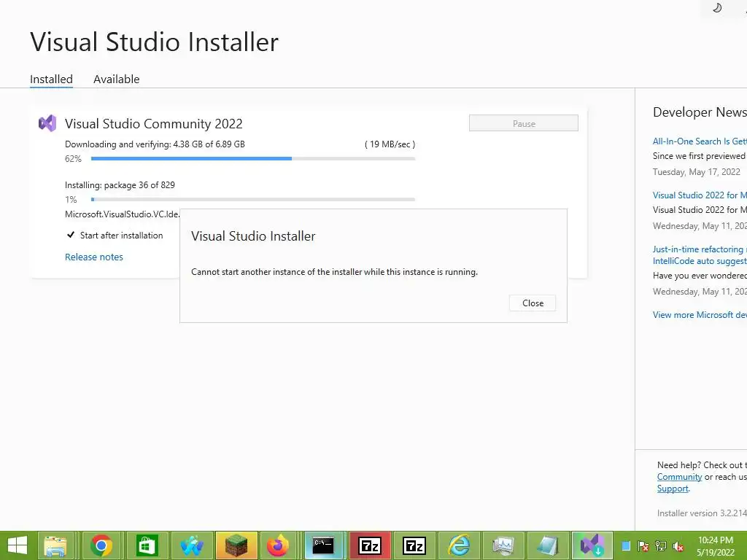The height and width of the screenshot is (560, 747).
Task: Click the Microsoft.VisualStudio.VC.Ide package name
Action: 122,214
